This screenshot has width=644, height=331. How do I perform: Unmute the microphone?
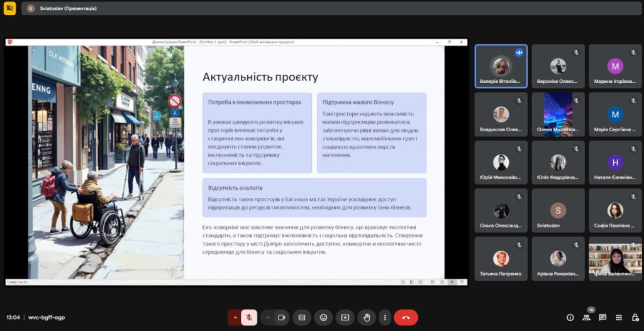click(249, 317)
